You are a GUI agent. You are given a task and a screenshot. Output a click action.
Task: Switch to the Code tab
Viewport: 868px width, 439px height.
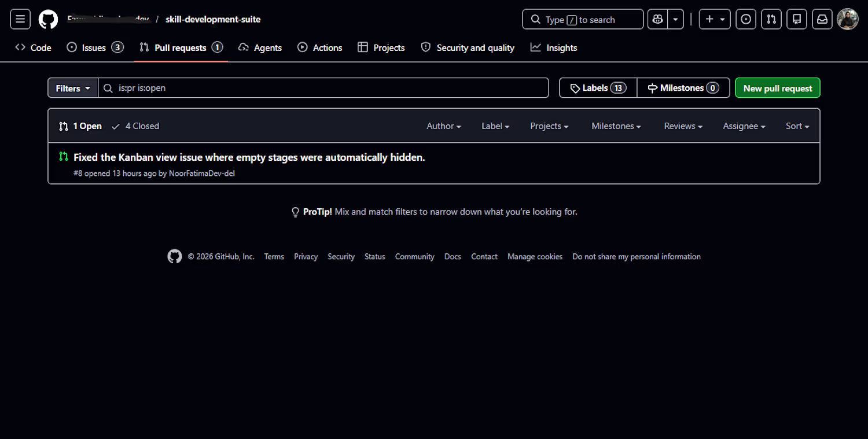(x=34, y=47)
